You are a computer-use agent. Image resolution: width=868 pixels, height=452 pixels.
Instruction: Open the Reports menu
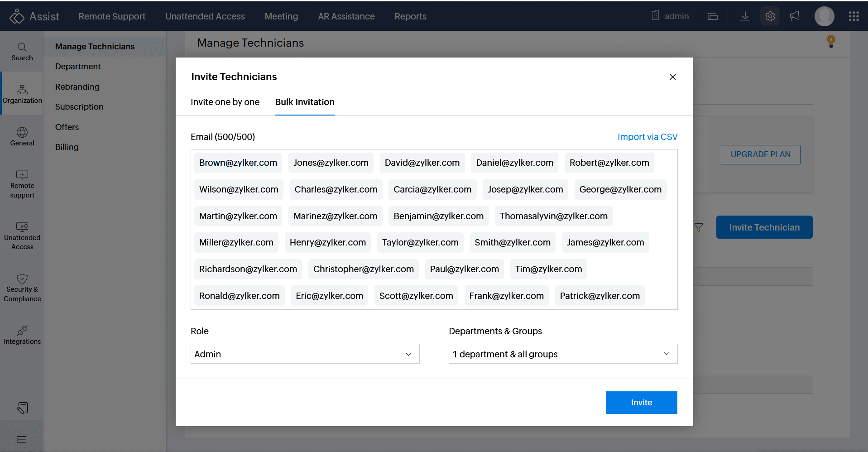coord(410,16)
